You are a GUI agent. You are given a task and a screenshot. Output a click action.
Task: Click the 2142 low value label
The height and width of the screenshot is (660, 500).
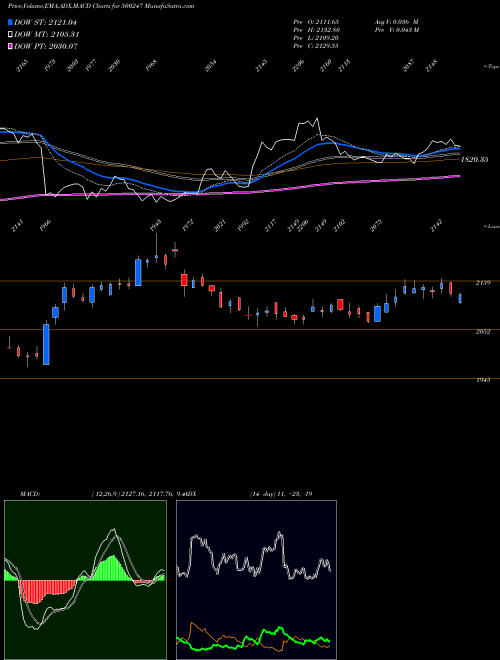click(x=436, y=226)
